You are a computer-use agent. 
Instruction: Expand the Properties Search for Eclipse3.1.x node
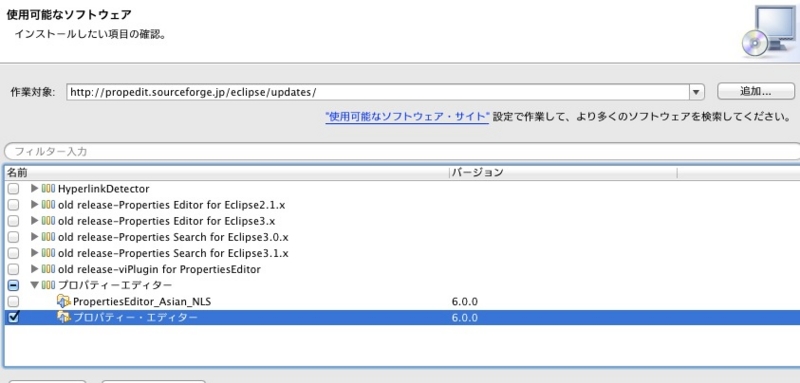pyautogui.click(x=35, y=253)
